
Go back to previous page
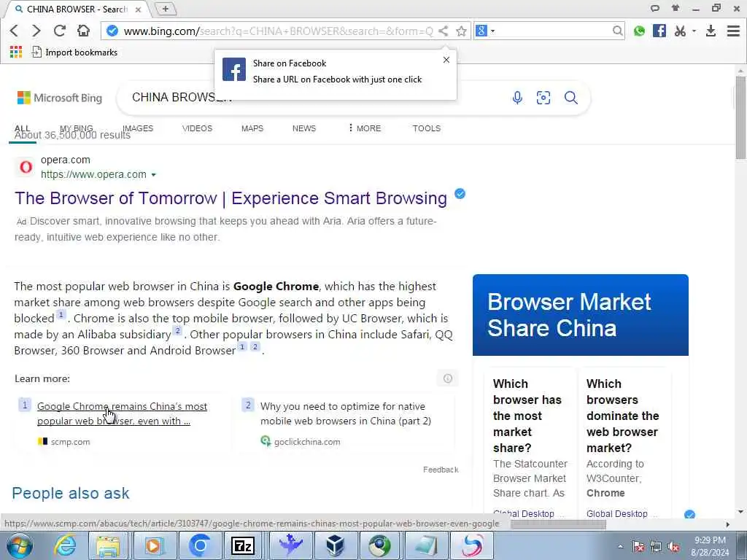(x=14, y=31)
